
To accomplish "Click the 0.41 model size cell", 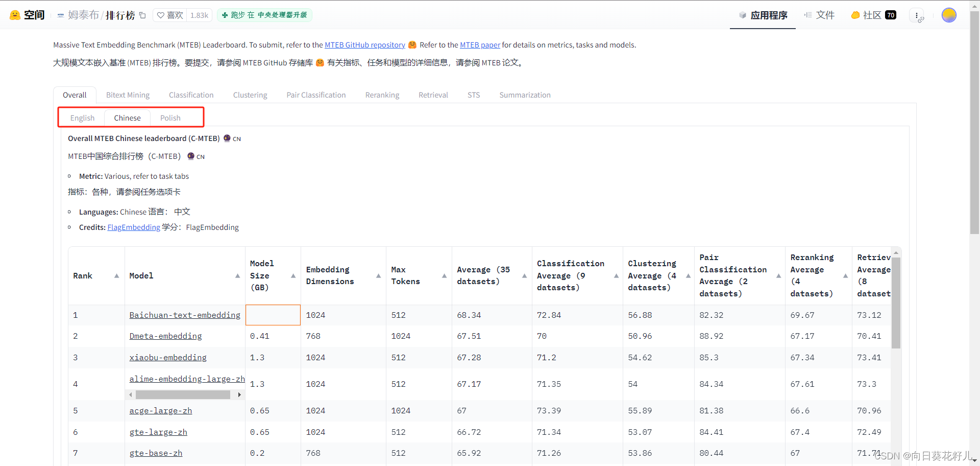I will pyautogui.click(x=273, y=336).
